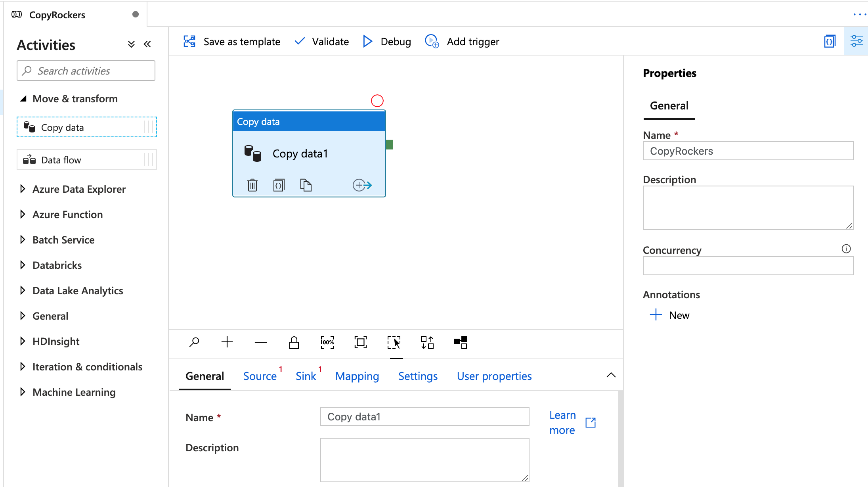Select the Copy data activity
The image size is (868, 487).
click(x=87, y=127)
